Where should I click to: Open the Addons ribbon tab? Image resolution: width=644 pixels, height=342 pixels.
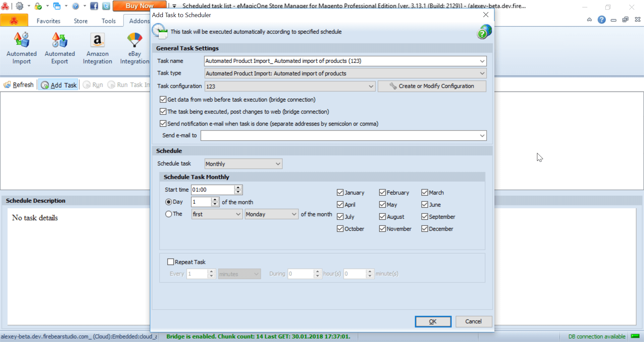[x=138, y=21]
